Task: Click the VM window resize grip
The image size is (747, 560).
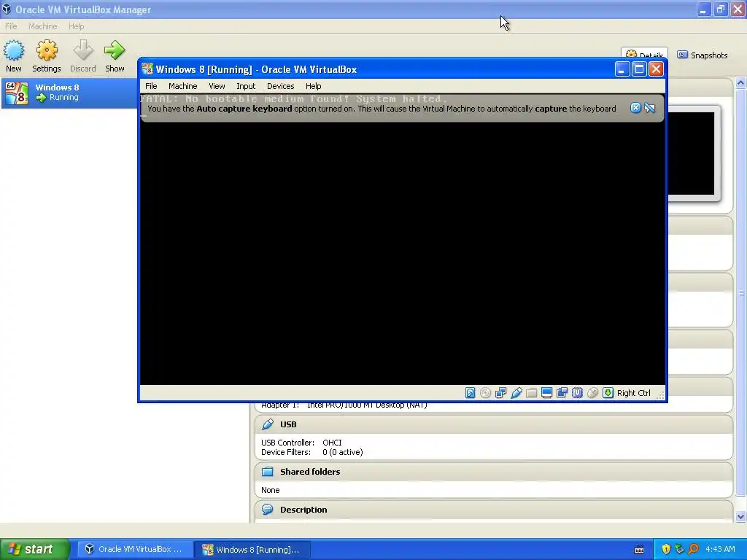Action: click(661, 394)
